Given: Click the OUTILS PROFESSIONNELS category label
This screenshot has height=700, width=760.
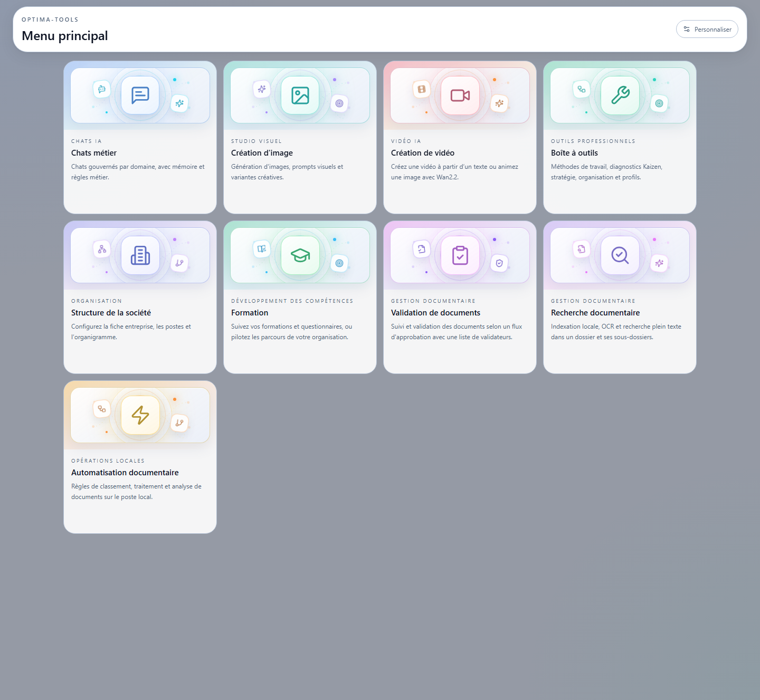Looking at the screenshot, I should coord(593,141).
